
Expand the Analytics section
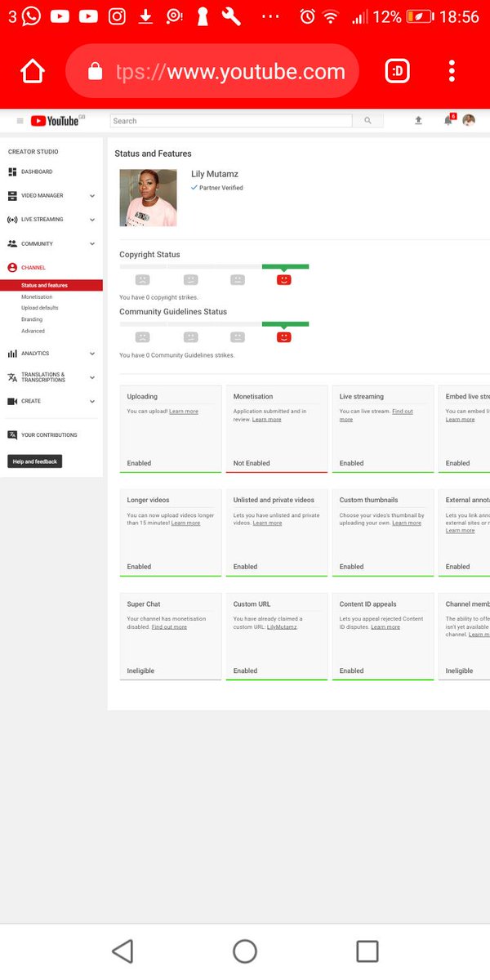(92, 354)
